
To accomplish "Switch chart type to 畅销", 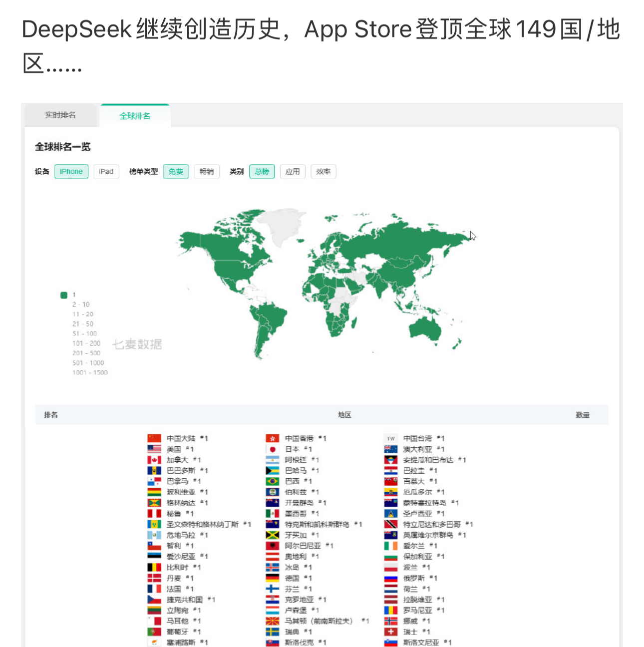I will 207,171.
